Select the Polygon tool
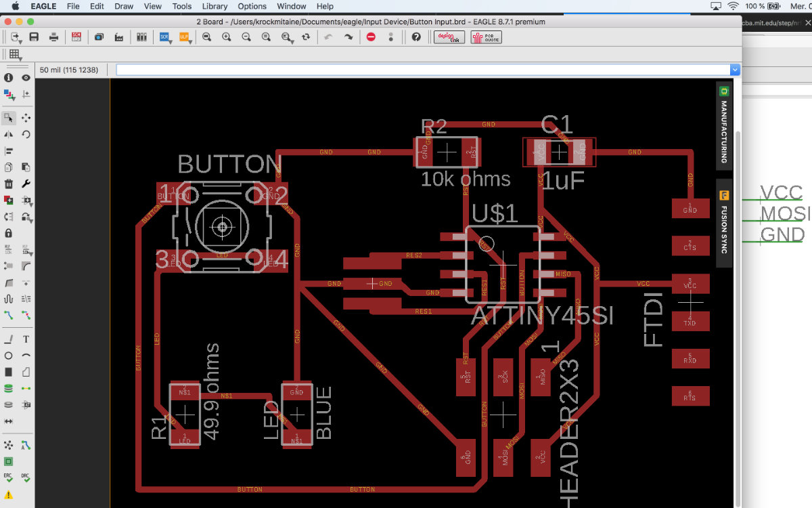The width and height of the screenshot is (812, 508). (26, 372)
